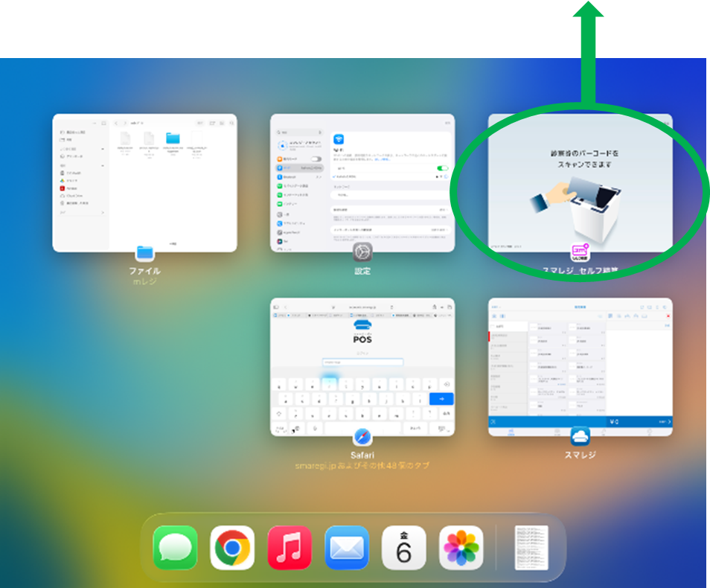Open the recent document thumbnail in the dock

click(x=531, y=548)
